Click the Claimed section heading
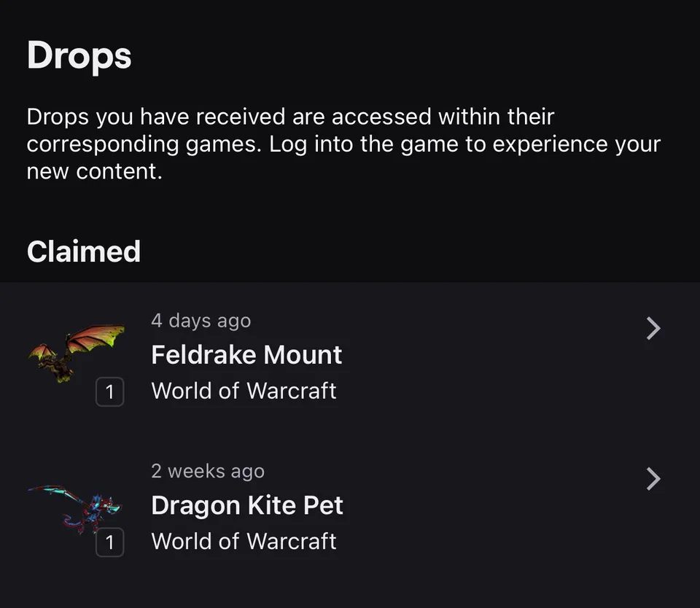700x608 pixels. pos(83,252)
